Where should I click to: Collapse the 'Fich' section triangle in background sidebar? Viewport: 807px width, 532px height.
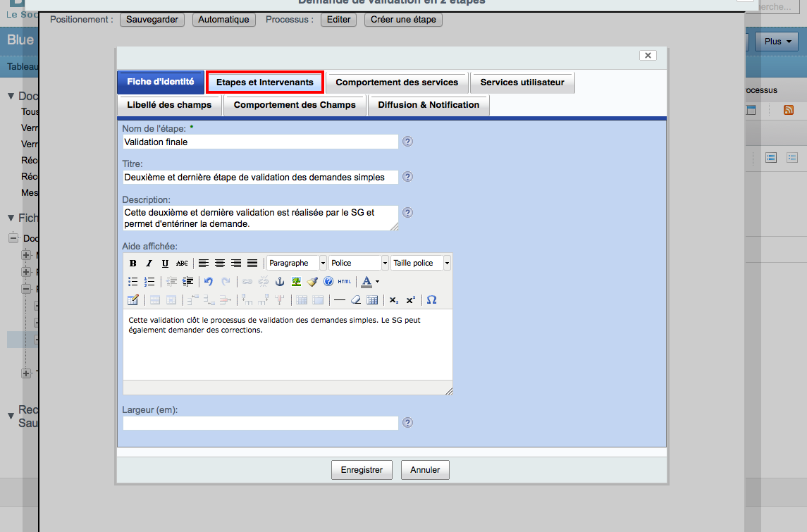[x=11, y=218]
